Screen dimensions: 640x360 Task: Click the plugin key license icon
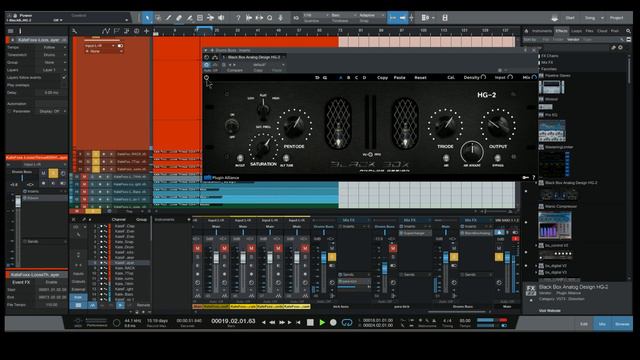[525, 178]
